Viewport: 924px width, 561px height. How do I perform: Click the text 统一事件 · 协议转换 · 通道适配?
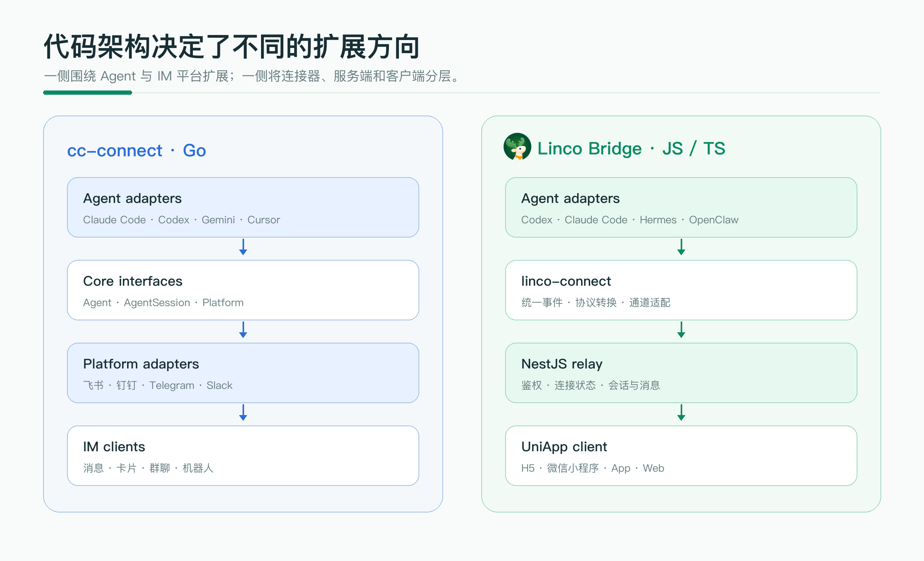(596, 303)
